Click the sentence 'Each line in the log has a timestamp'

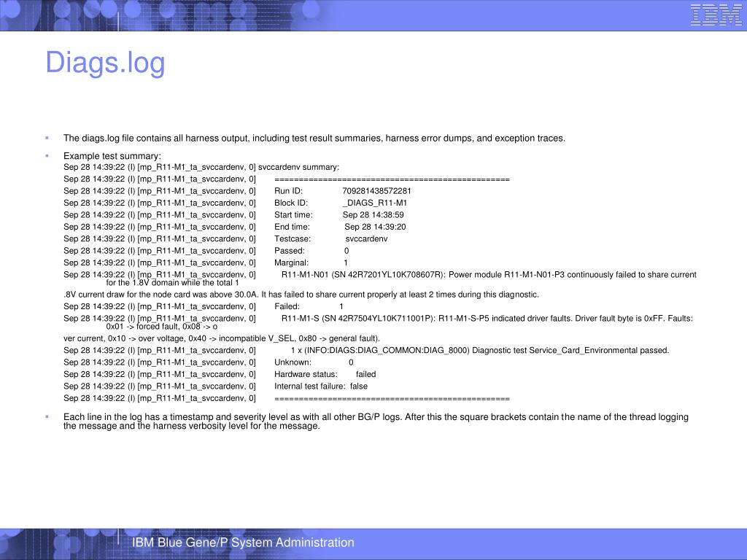376,416
